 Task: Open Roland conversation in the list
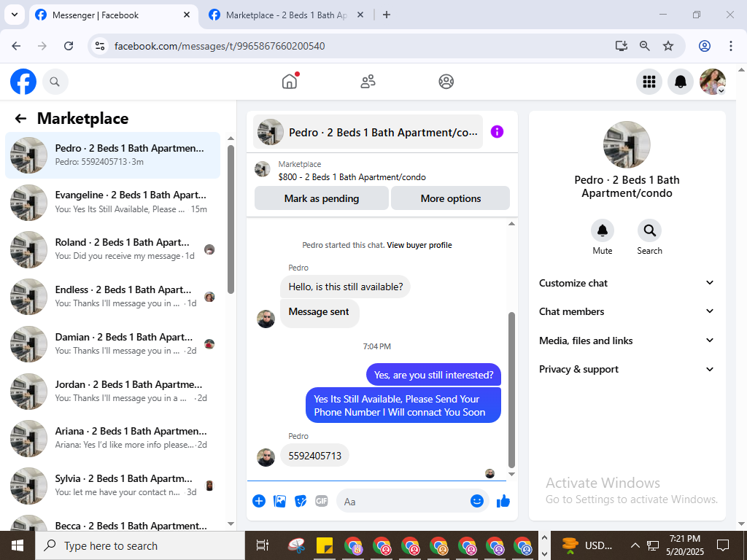[x=112, y=249]
